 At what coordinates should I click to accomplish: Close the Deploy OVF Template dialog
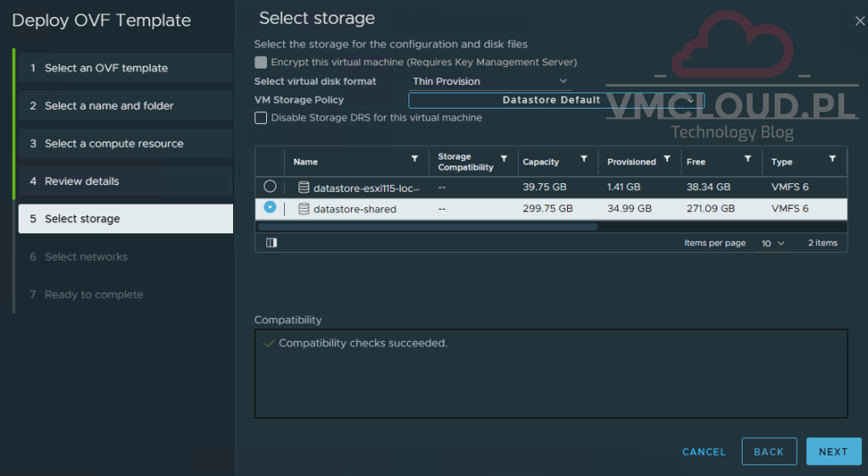860,21
